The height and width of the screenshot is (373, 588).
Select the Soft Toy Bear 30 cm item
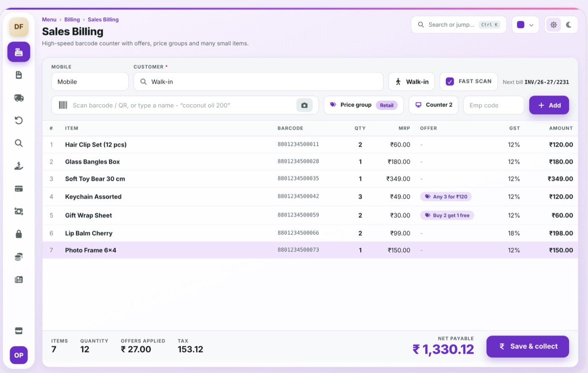click(95, 179)
